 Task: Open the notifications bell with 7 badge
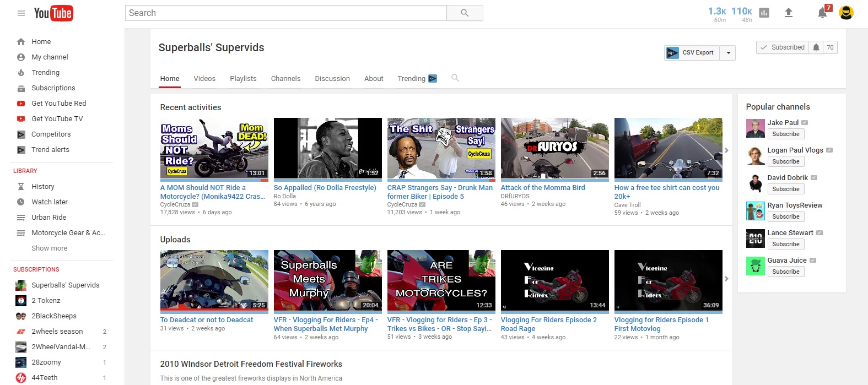point(823,13)
